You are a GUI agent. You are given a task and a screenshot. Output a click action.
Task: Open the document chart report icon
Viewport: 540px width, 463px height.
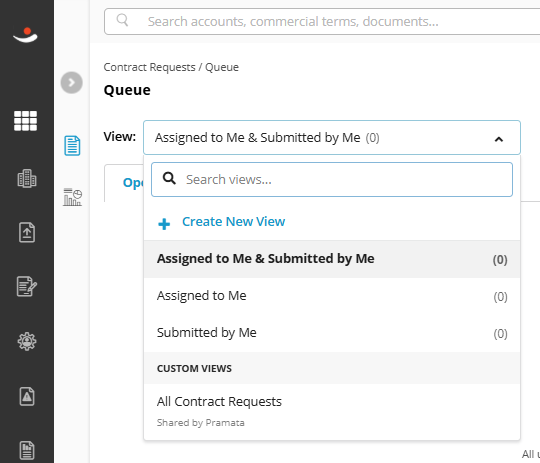point(27,450)
